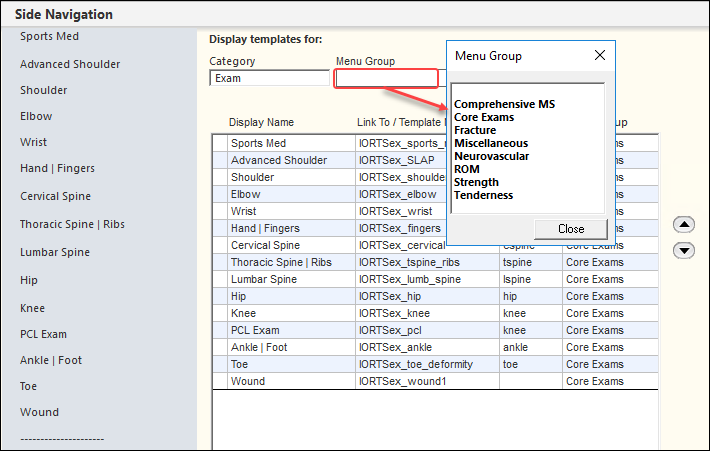Click IORTSex_pcl template cell
710x451 pixels.
427,330
